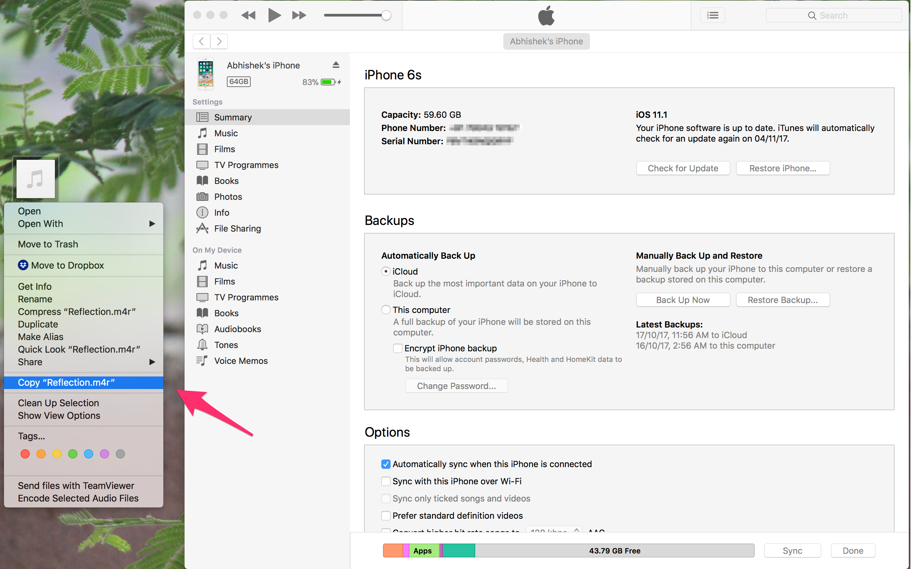Select the iCloud backup radio button
The width and height of the screenshot is (924, 569).
pos(386,271)
